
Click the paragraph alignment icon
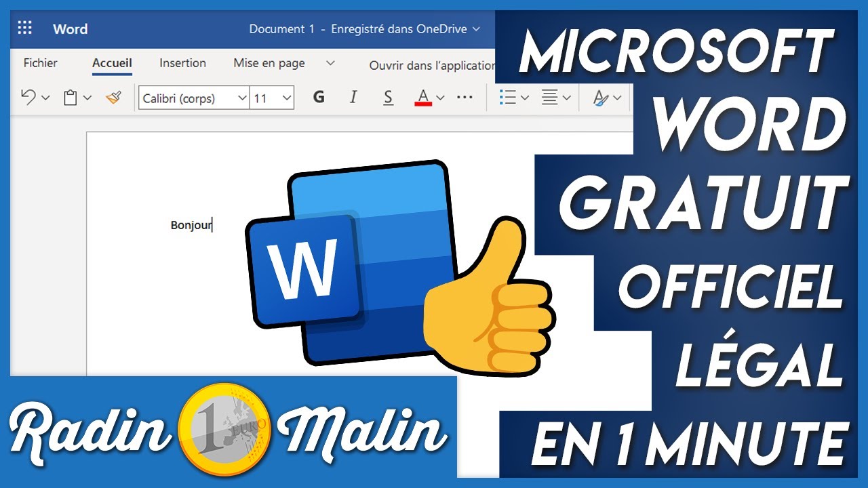[549, 98]
